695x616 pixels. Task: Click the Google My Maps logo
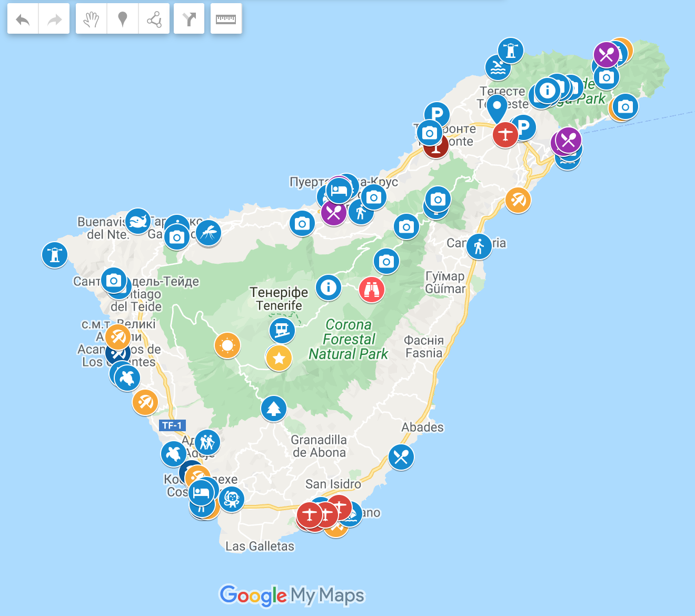coord(292,595)
